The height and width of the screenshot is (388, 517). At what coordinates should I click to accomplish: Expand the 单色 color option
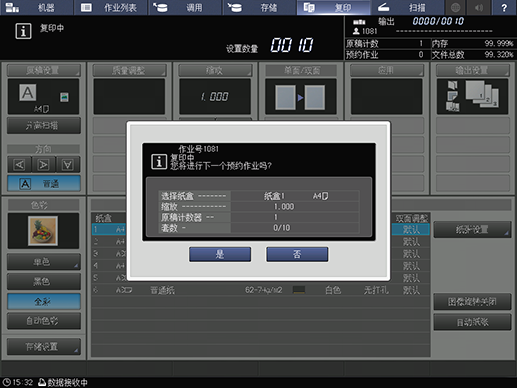[x=43, y=262]
